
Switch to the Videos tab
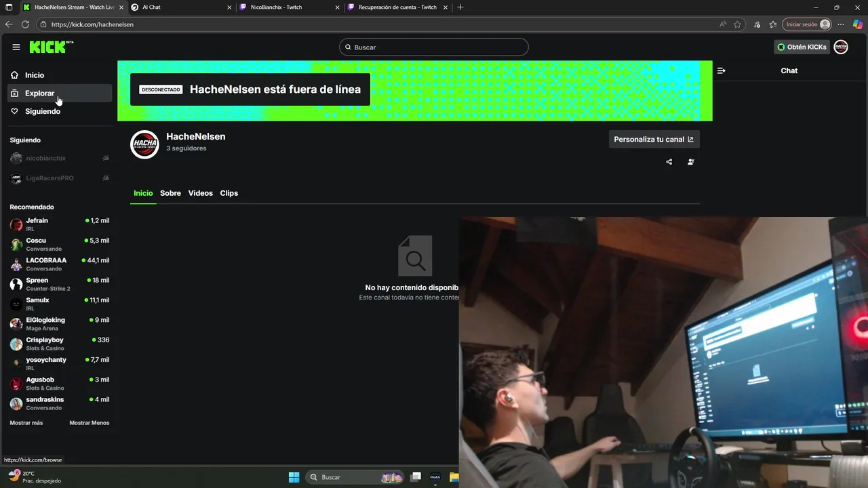pos(200,193)
